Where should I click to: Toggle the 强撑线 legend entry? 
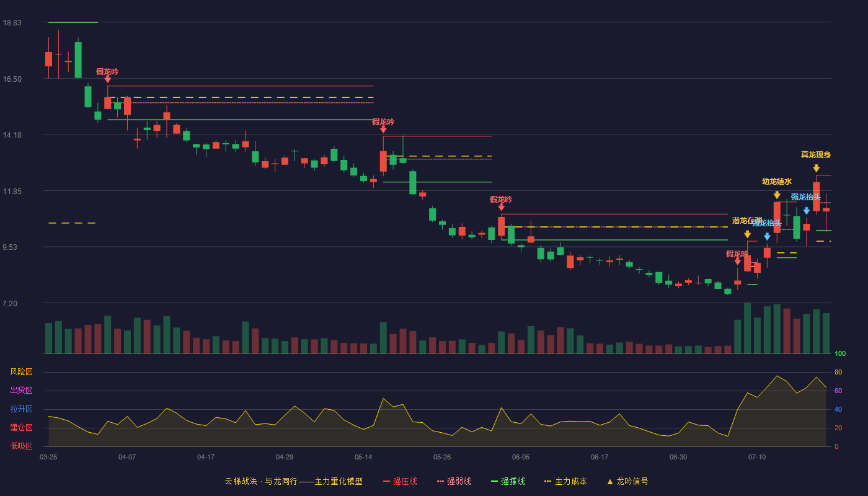tap(508, 481)
